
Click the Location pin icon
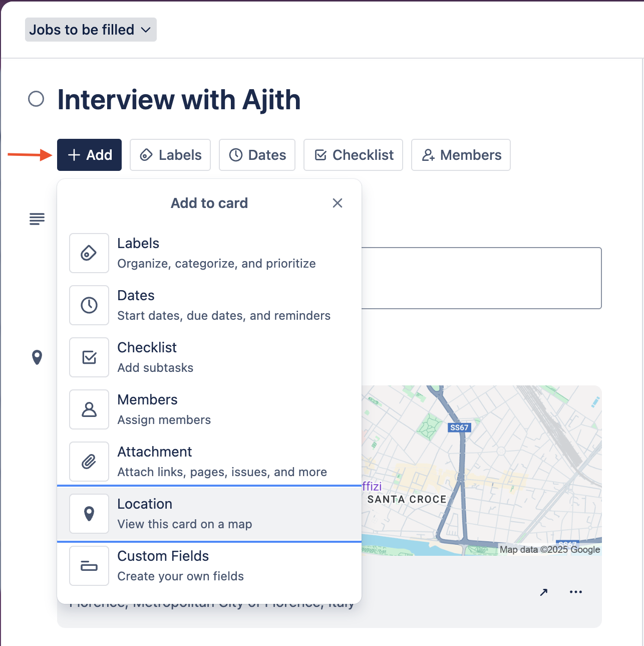coord(89,513)
